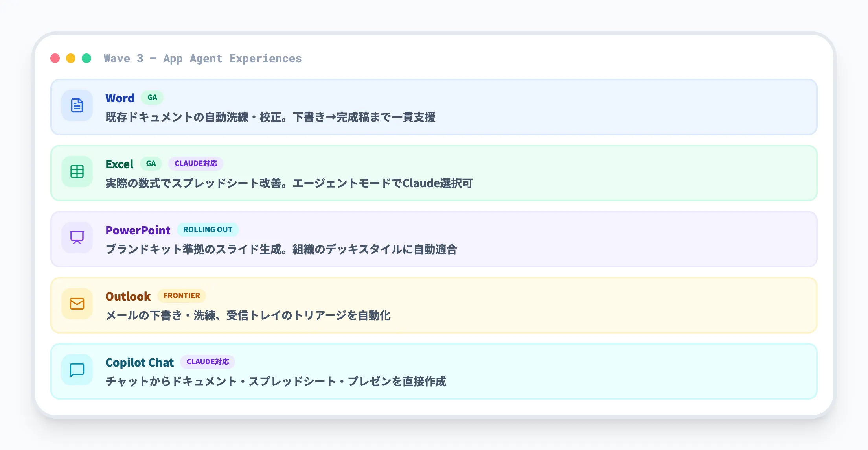This screenshot has height=450, width=868.
Task: Select the CLAUDE対応 badge on Excel row
Action: [x=195, y=163]
